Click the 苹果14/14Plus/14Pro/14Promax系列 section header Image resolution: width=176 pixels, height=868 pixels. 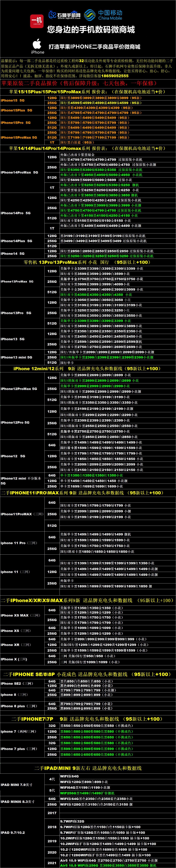[x=88, y=148]
